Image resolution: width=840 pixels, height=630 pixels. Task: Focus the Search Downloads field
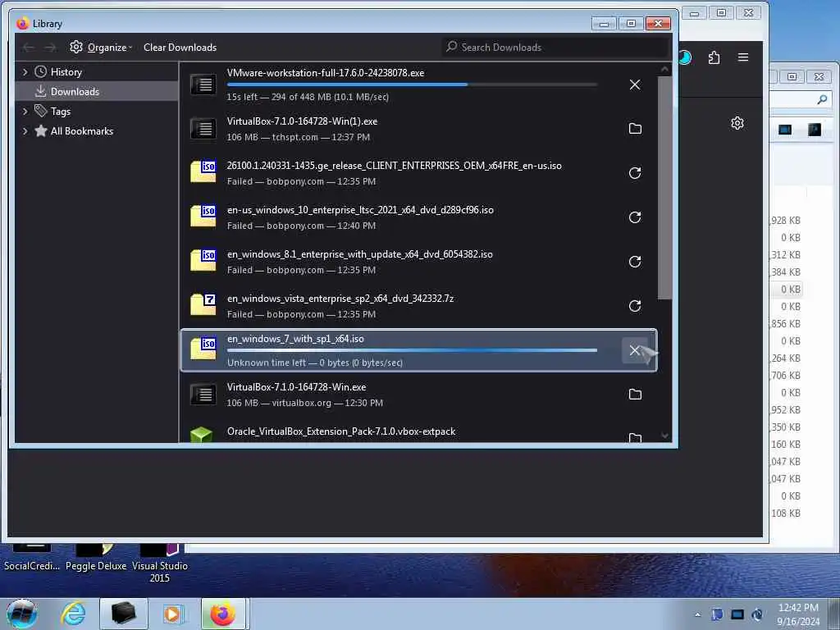pyautogui.click(x=555, y=47)
